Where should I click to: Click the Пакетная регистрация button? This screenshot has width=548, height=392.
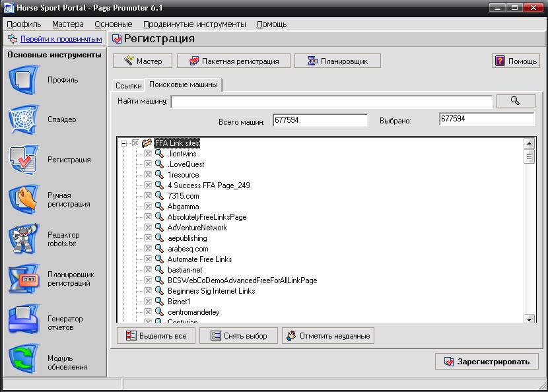click(234, 61)
